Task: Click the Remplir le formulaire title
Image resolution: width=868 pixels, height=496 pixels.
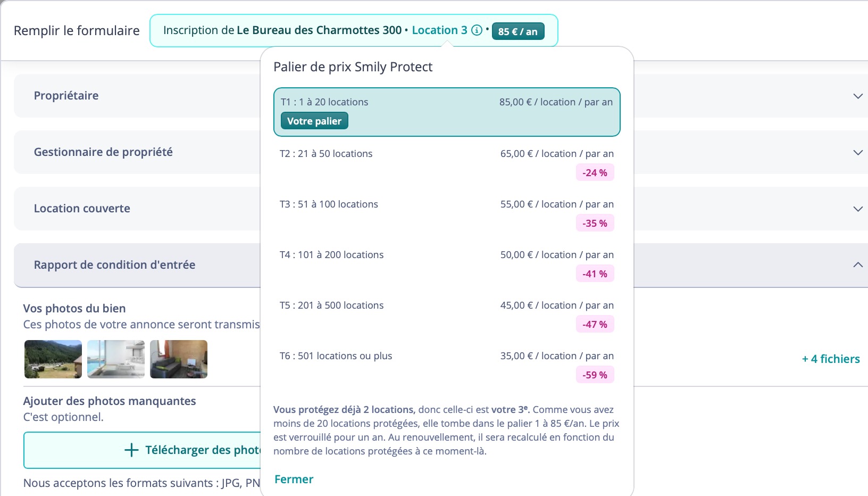Action: [77, 31]
